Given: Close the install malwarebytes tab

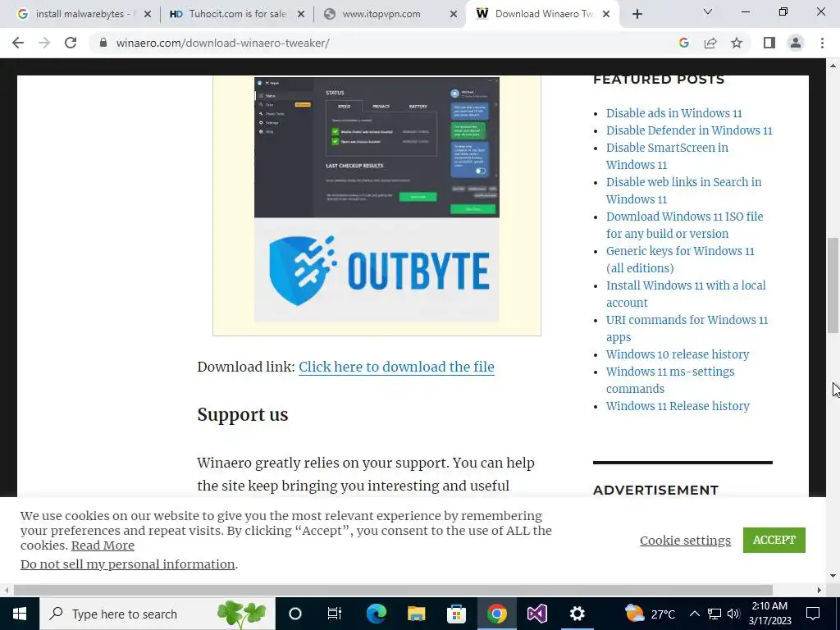Looking at the screenshot, I should point(148,14).
